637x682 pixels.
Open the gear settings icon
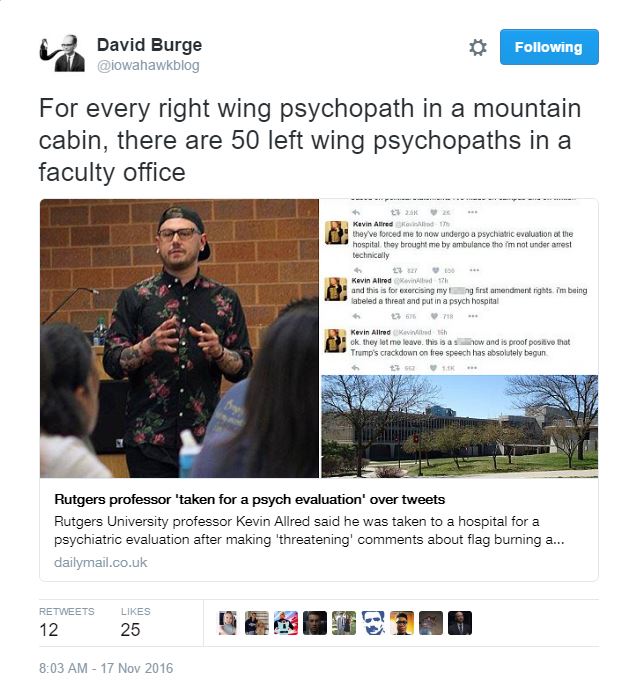[477, 47]
